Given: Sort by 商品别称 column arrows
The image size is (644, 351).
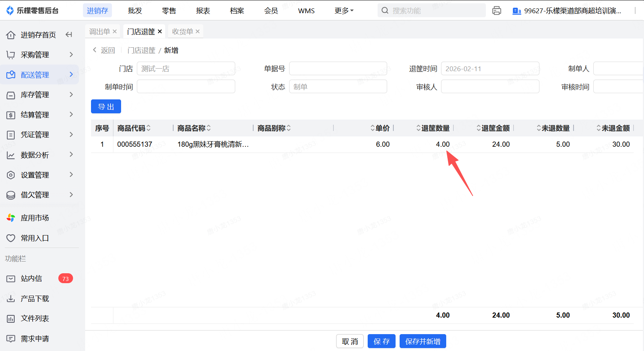Looking at the screenshot, I should [x=289, y=128].
